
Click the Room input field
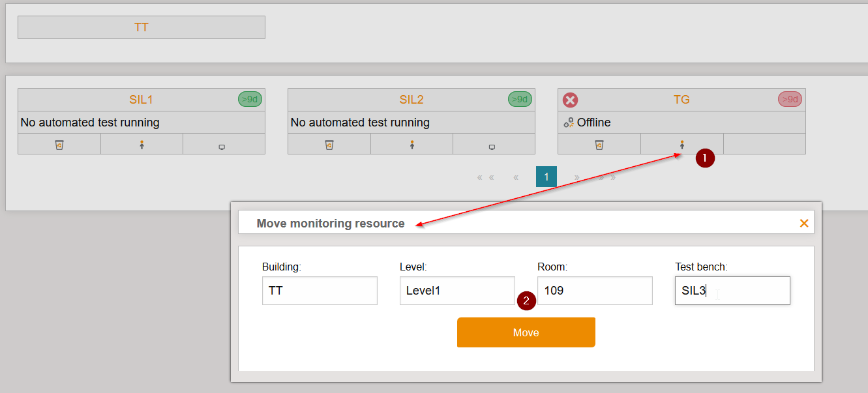595,291
